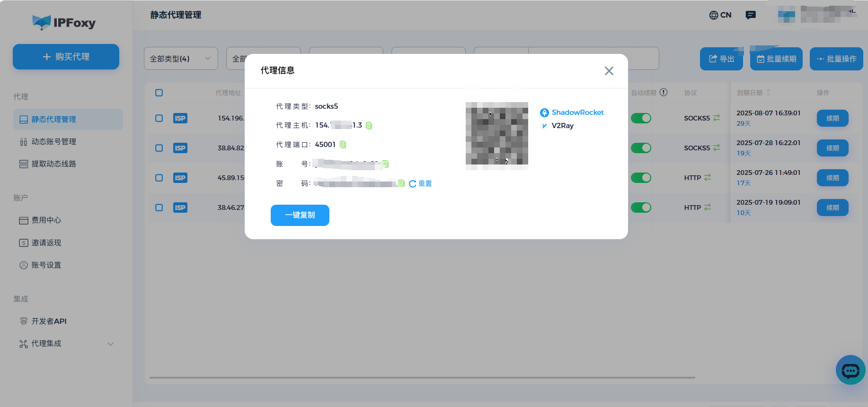Sort by 到期日期 column arrows
The width and height of the screenshot is (868, 407).
pos(769,93)
